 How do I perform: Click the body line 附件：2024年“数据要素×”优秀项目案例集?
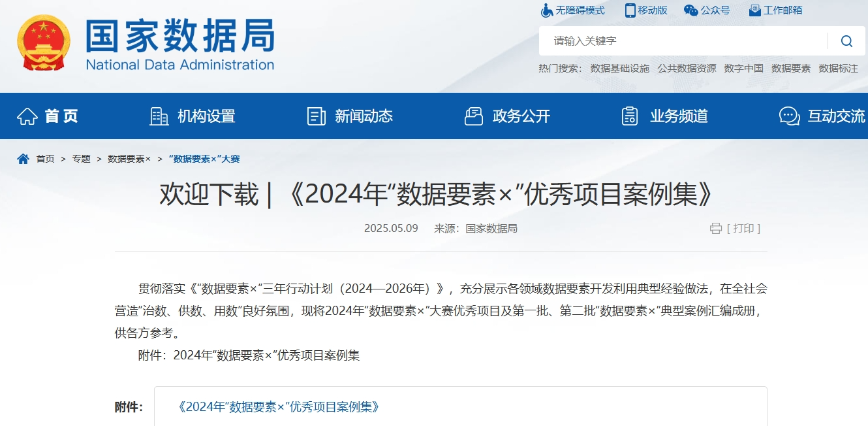pos(249,355)
